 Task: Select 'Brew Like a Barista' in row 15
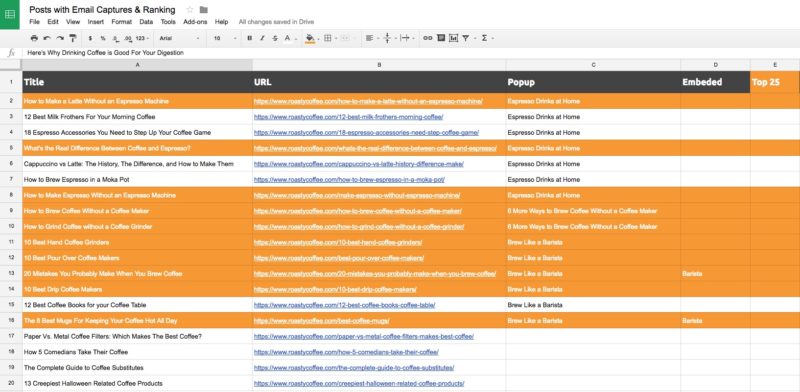[593, 305]
